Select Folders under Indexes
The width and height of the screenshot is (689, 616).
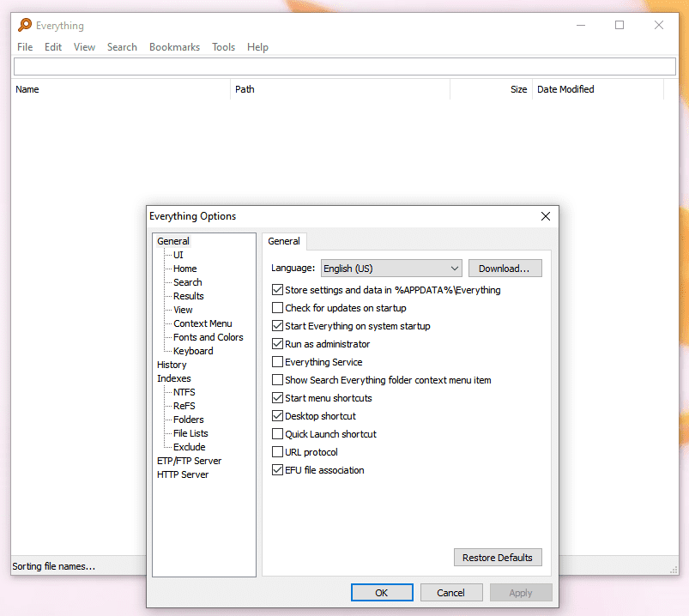pos(189,420)
